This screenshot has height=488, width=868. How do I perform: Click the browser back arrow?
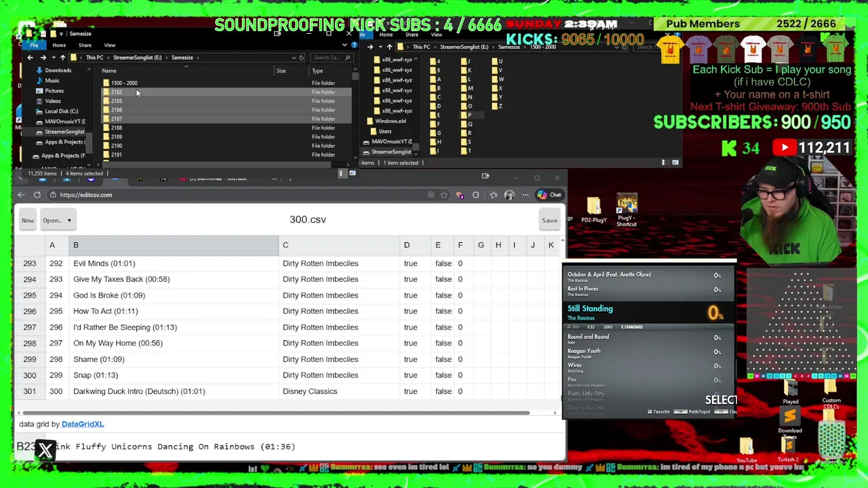(x=21, y=195)
